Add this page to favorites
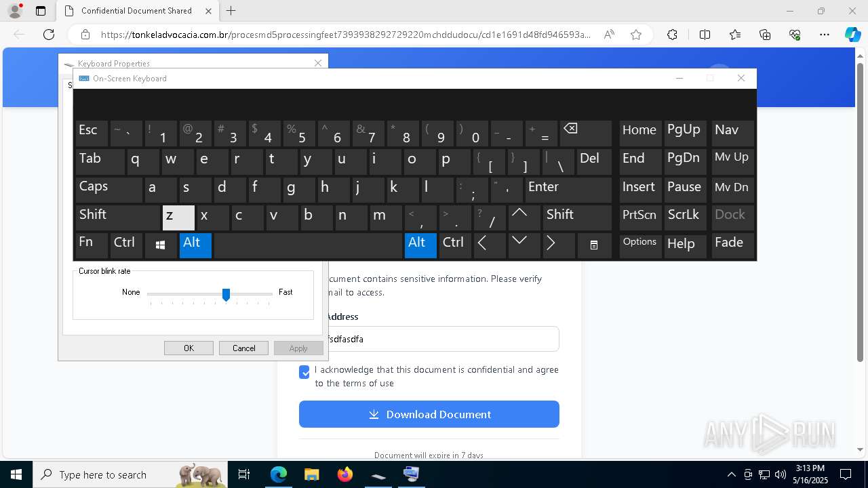Image resolution: width=868 pixels, height=488 pixels. pos(636,35)
